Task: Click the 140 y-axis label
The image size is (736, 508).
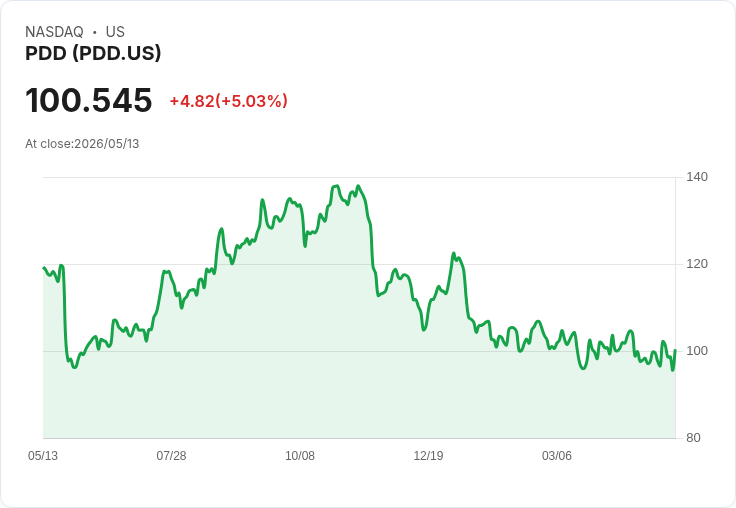Action: (x=697, y=177)
